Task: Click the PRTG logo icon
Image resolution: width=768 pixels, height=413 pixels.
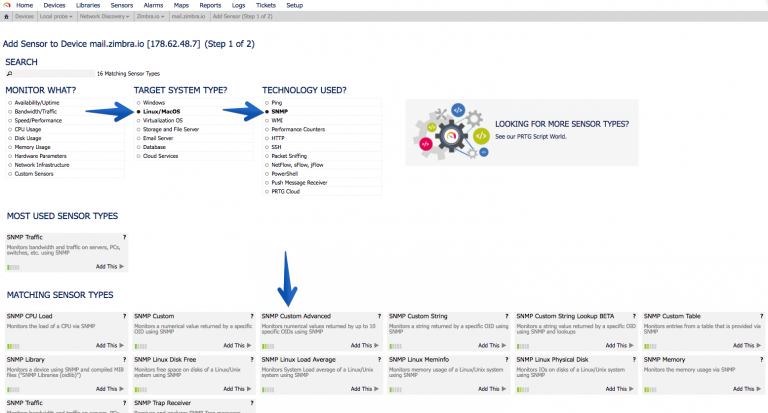Action: pos(6,5)
